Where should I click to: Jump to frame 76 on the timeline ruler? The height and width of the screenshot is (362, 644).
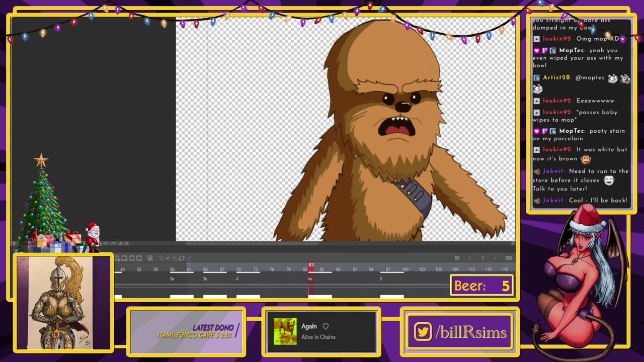point(272,270)
